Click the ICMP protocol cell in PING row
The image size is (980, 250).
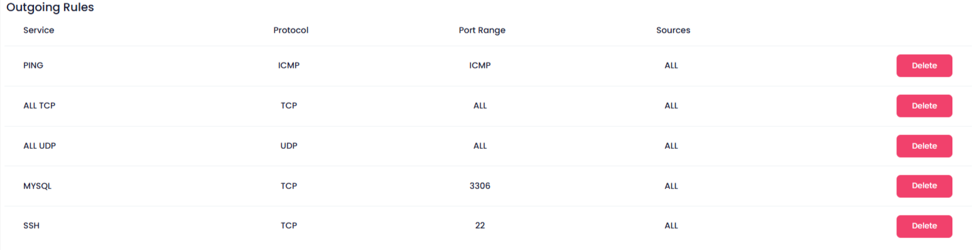pos(289,65)
